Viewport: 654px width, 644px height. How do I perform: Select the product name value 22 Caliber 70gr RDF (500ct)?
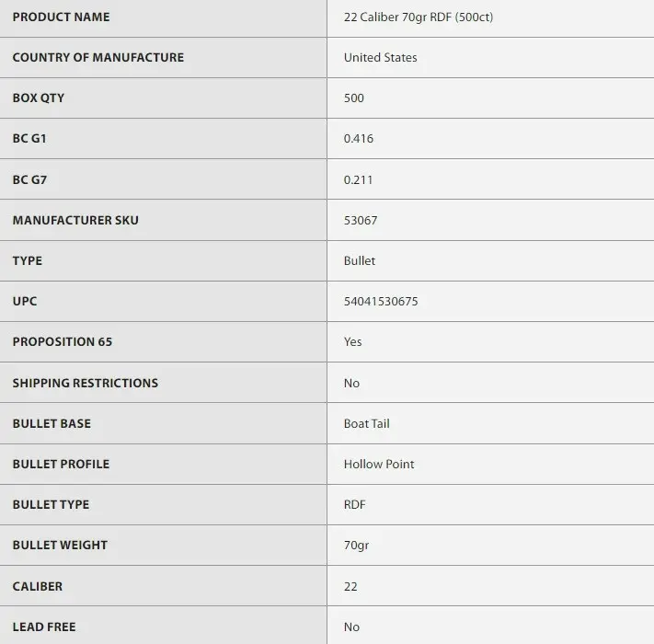[418, 17]
